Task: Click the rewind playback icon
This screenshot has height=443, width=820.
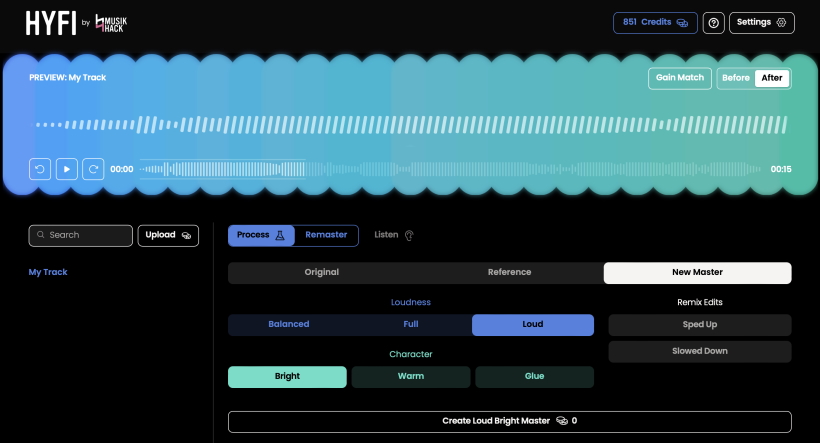Action: tap(40, 169)
